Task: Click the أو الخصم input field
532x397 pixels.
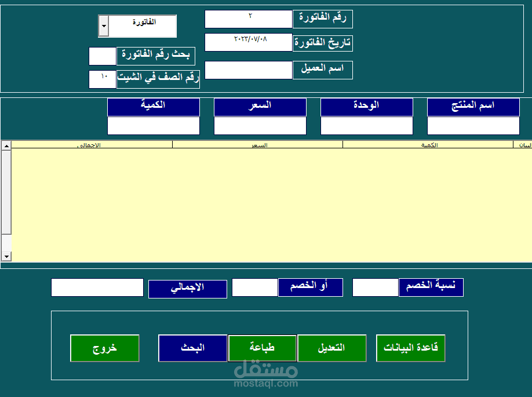Action: [x=255, y=287]
